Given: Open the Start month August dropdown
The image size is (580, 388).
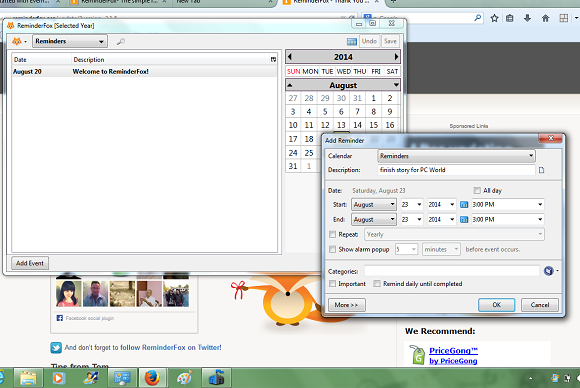Looking at the screenshot, I should coord(374,205).
